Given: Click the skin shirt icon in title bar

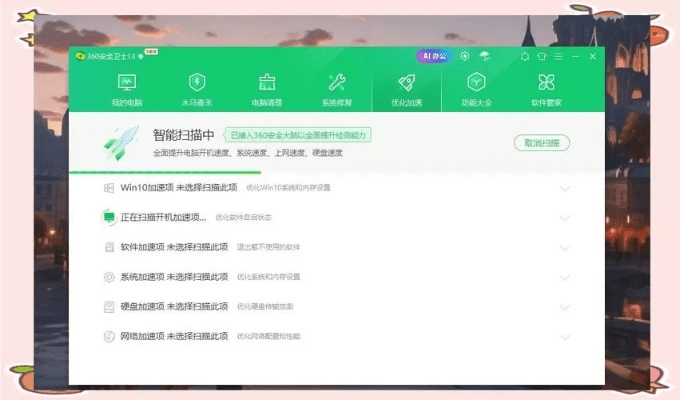Looking at the screenshot, I should 542,56.
